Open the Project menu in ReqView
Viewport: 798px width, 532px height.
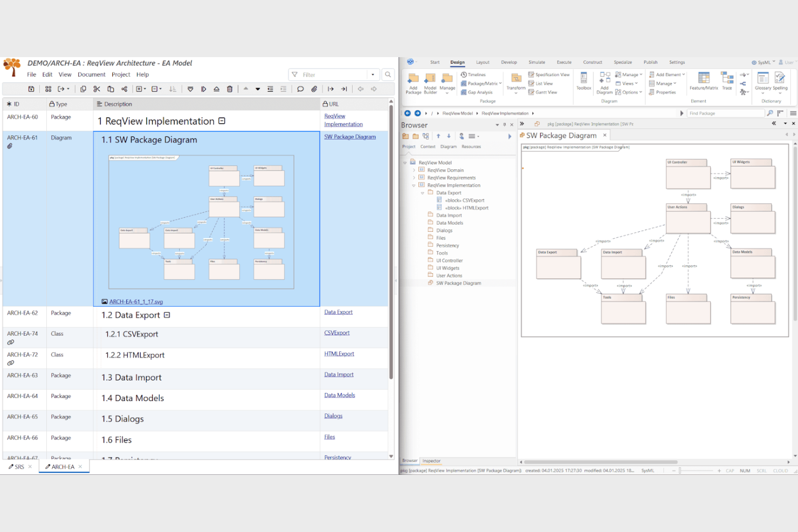click(121, 74)
